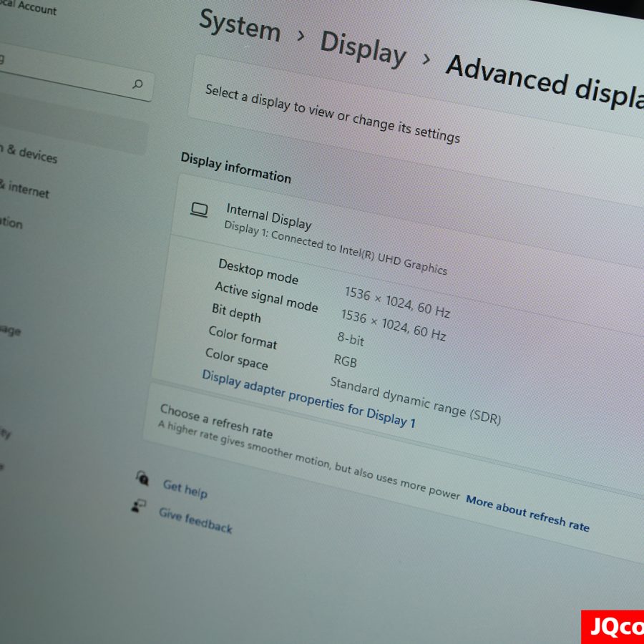Click the Active signal mode label
Image resolution: width=644 pixels, height=644 pixels.
coord(267,297)
